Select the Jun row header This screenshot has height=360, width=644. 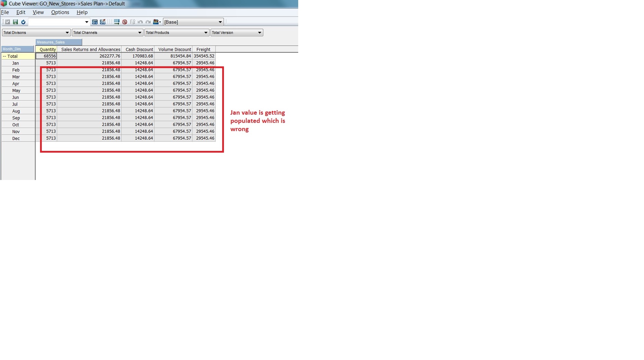(18, 97)
